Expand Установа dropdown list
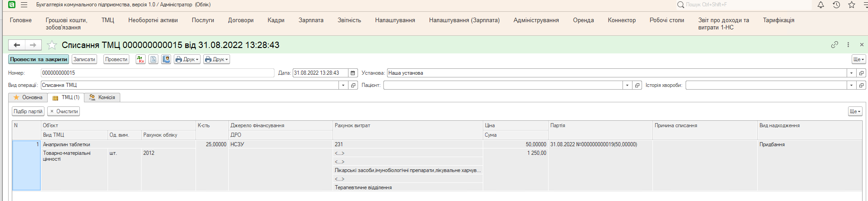This screenshot has width=868, height=201. pyautogui.click(x=851, y=73)
